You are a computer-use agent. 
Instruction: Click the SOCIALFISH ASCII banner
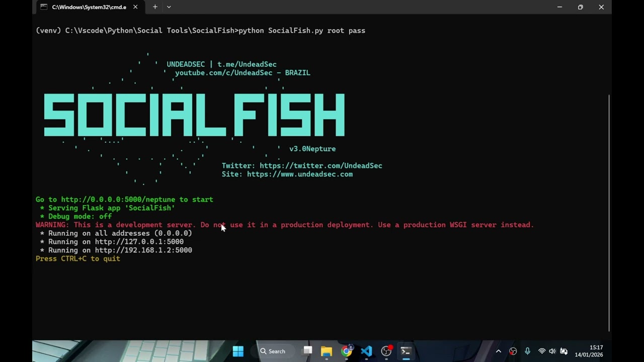[194, 115]
